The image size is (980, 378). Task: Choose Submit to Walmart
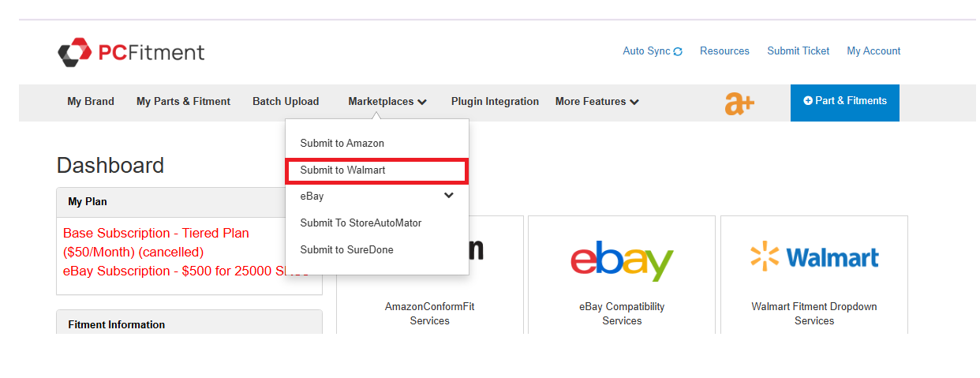coord(342,170)
